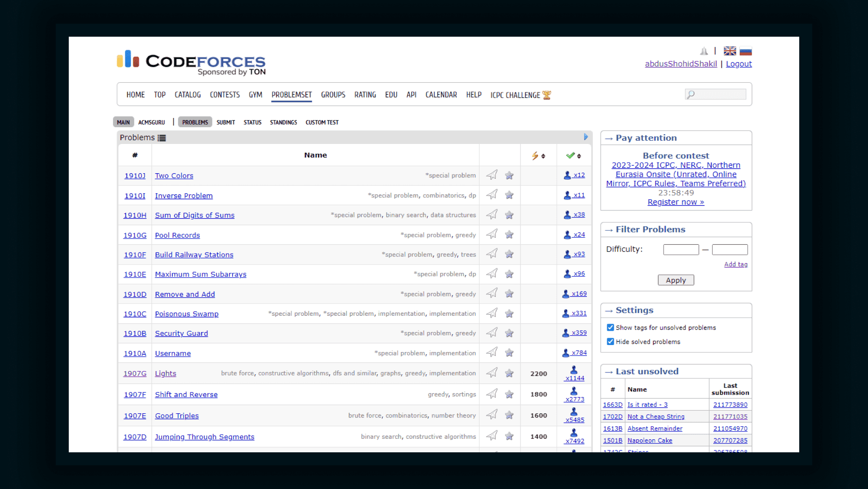Toggle Hide solved problems checkbox
The height and width of the screenshot is (489, 868).
611,341
